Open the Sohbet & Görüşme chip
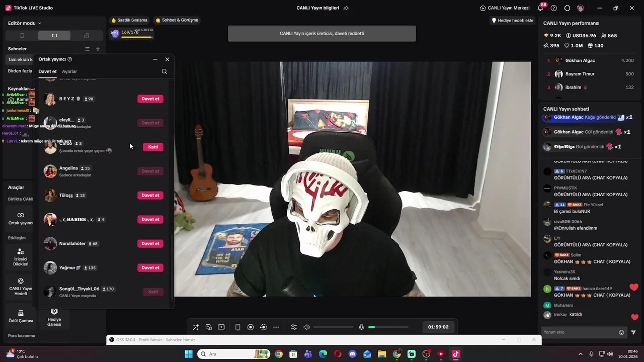The height and width of the screenshot is (362, 644). coord(177,20)
